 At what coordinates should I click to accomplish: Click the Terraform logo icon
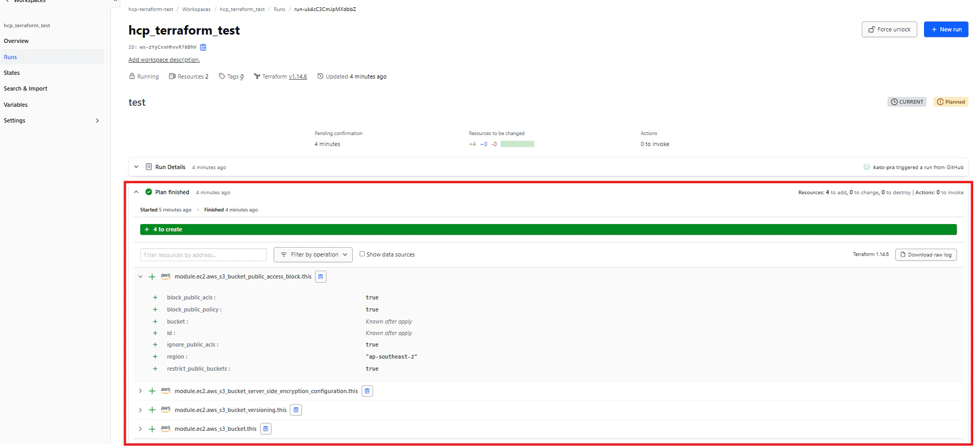[x=257, y=76]
